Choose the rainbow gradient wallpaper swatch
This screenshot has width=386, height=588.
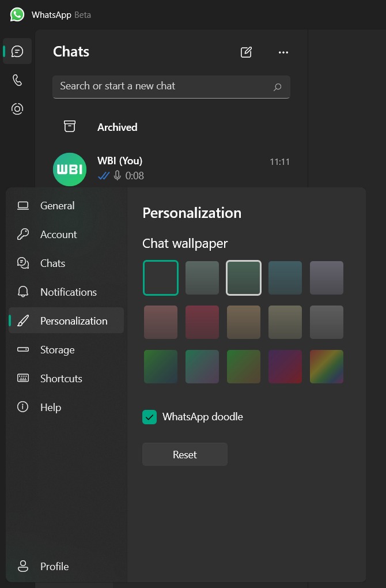click(327, 367)
